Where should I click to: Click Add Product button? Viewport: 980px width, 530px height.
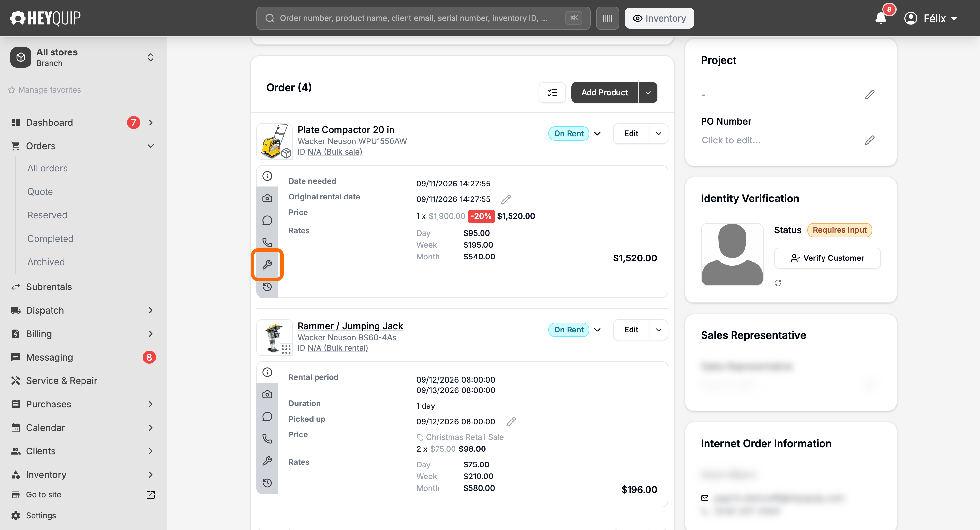coord(604,93)
